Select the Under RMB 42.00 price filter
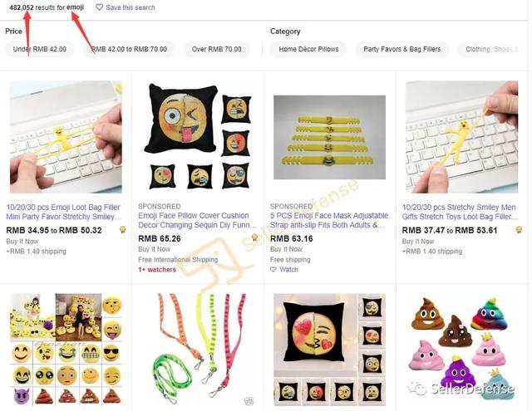The height and width of the screenshot is (411, 532). click(40, 49)
